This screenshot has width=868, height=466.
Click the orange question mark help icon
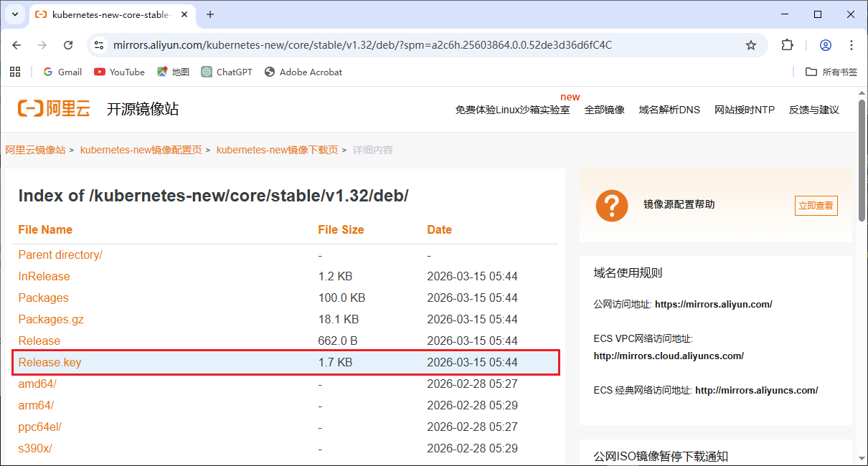tap(611, 205)
